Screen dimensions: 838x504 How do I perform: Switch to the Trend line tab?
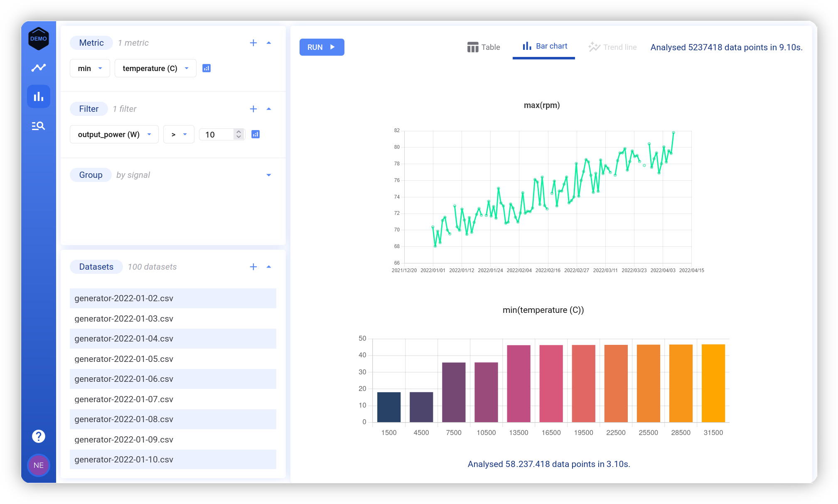tap(613, 47)
